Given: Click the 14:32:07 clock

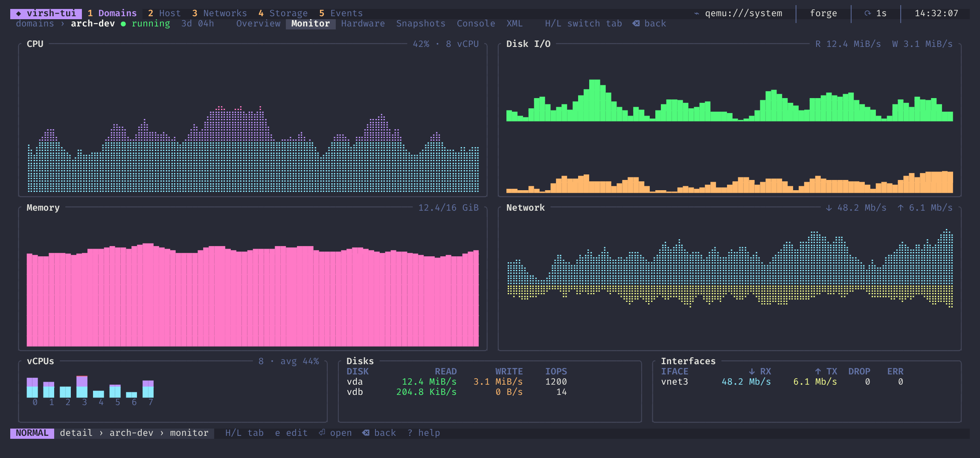Looking at the screenshot, I should point(936,13).
